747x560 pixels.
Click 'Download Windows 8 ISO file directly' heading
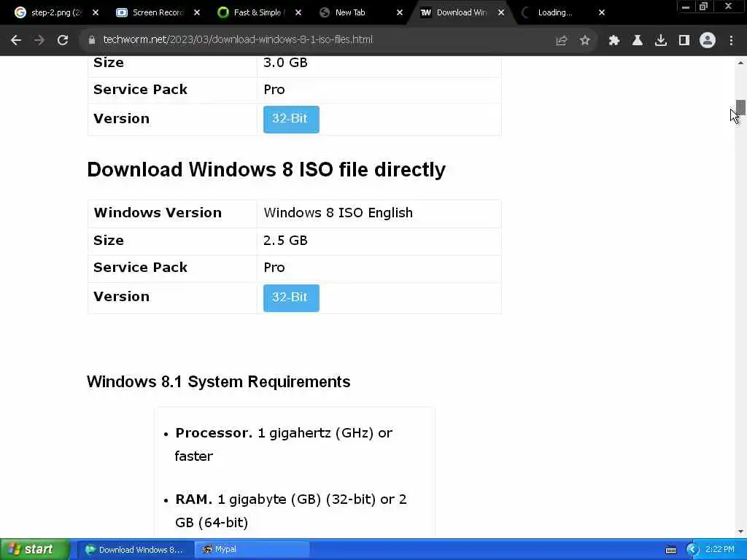pos(266,169)
